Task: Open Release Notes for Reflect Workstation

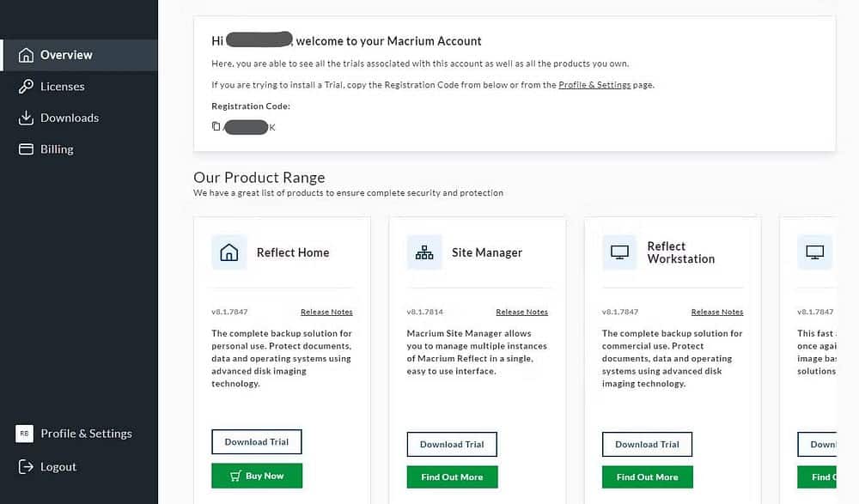Action: (717, 313)
